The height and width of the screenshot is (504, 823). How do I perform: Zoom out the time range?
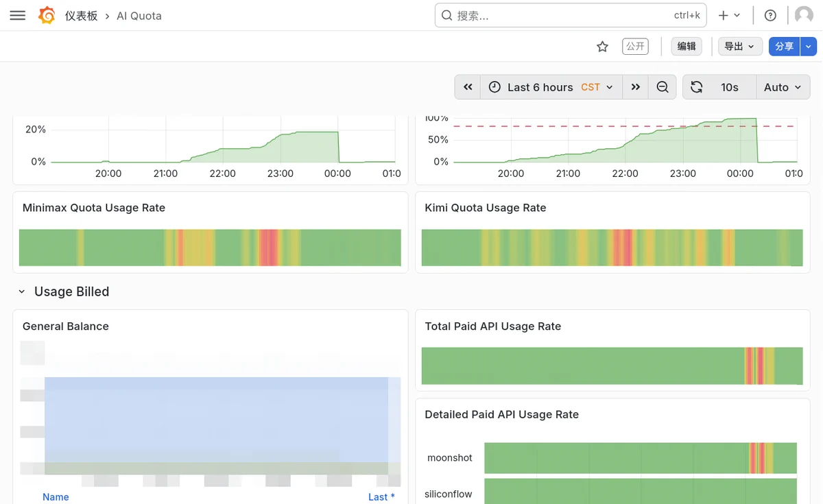point(663,87)
